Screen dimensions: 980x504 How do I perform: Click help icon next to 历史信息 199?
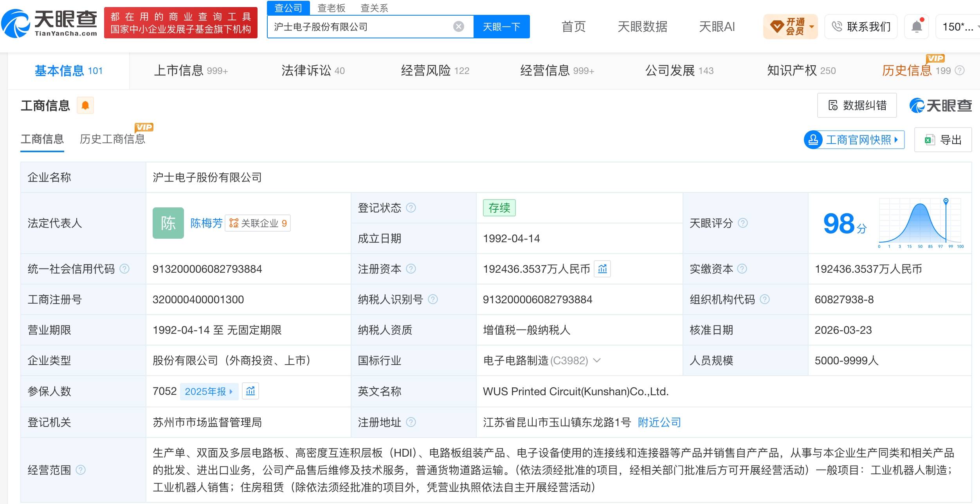960,70
